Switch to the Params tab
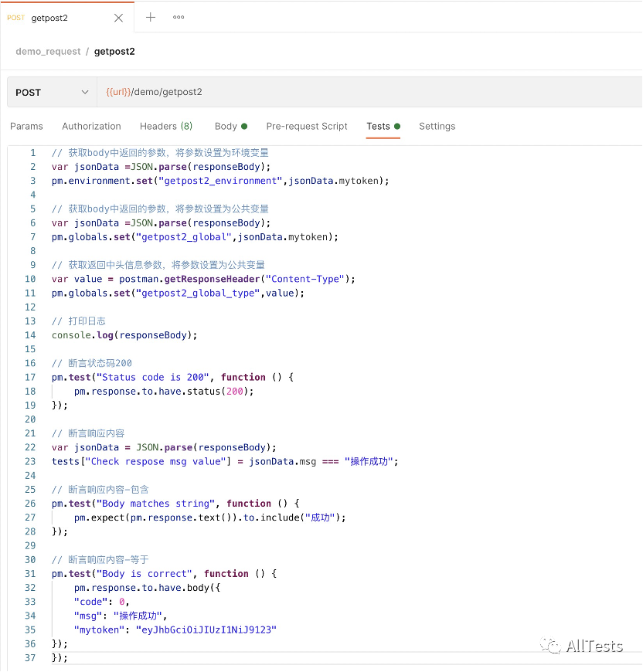 coord(26,127)
